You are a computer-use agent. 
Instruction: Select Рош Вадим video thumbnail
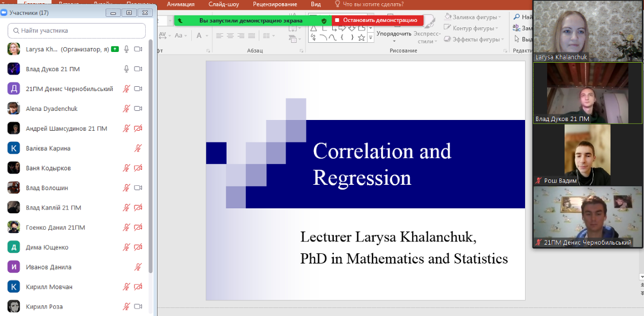point(588,155)
